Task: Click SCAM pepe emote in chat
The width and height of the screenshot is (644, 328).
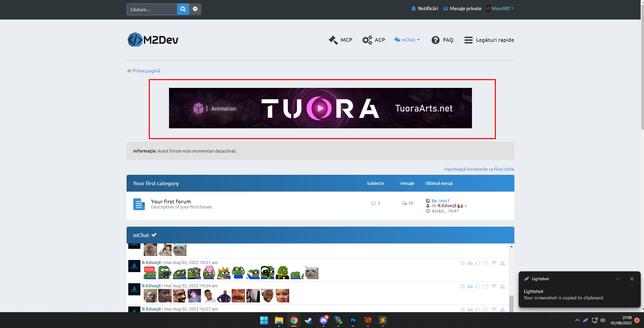Action: (150, 272)
